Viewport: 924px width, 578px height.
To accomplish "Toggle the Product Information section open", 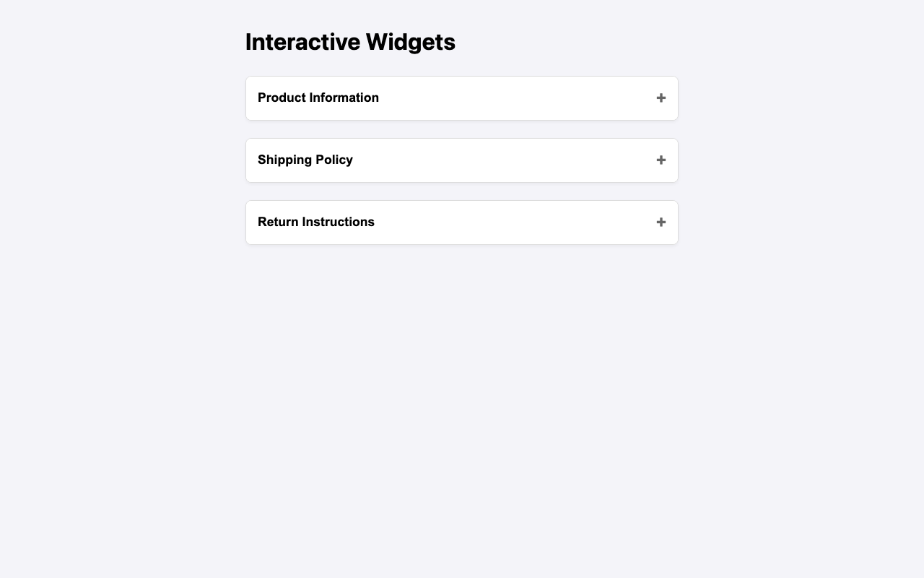I will tap(462, 98).
